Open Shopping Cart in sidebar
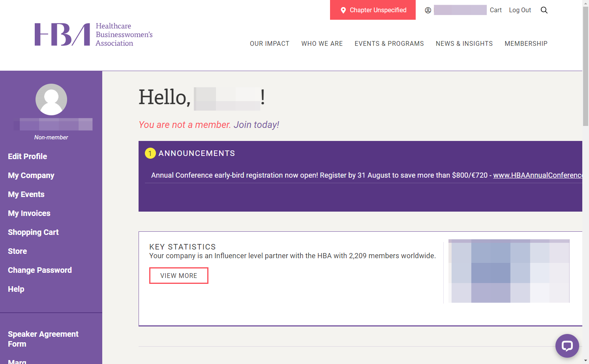The height and width of the screenshot is (364, 589). [x=33, y=232]
